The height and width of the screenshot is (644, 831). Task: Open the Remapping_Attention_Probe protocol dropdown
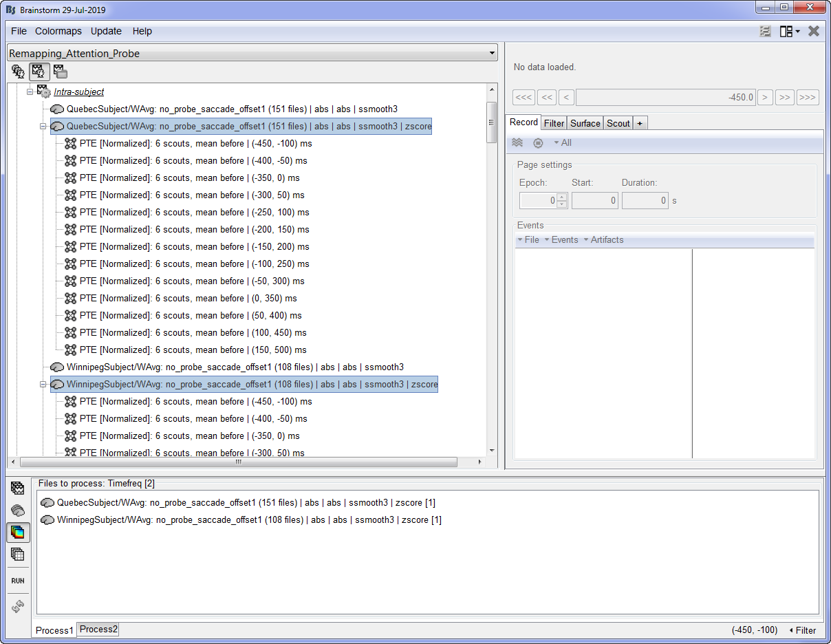pos(491,53)
